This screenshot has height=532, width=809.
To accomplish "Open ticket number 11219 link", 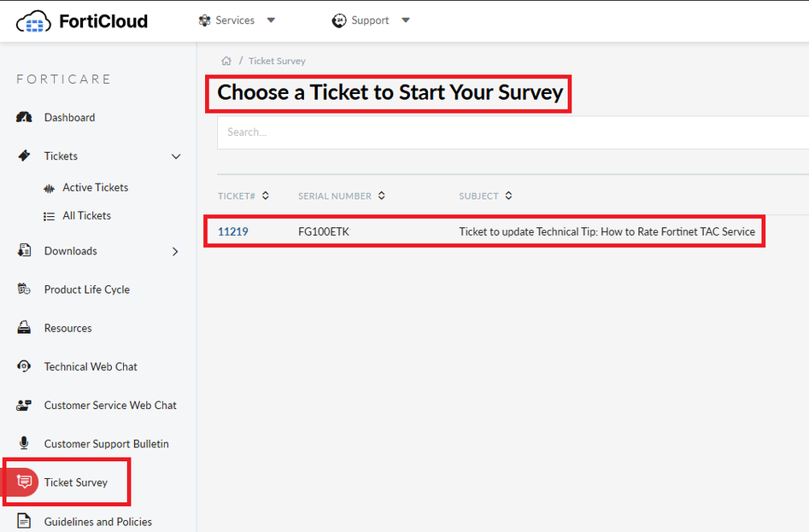I will [233, 231].
